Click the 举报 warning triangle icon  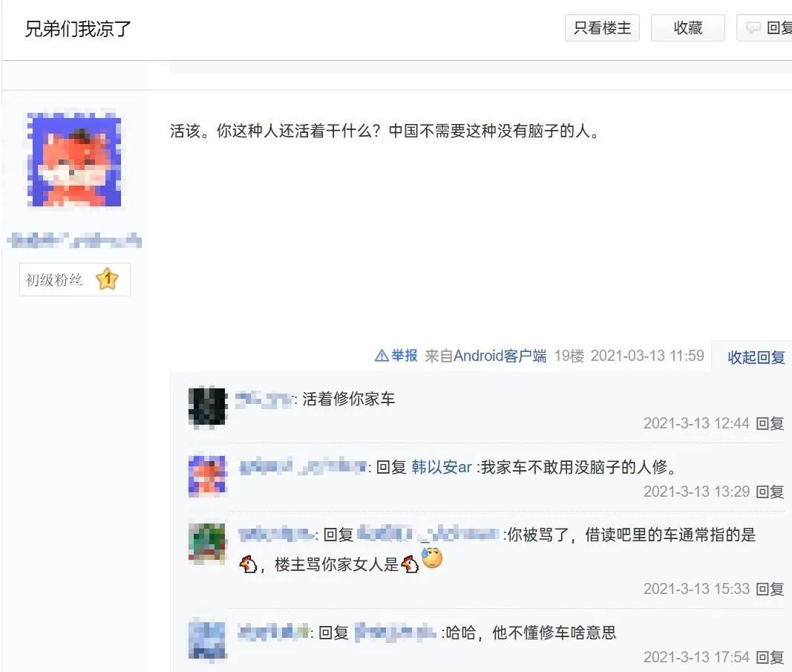382,356
